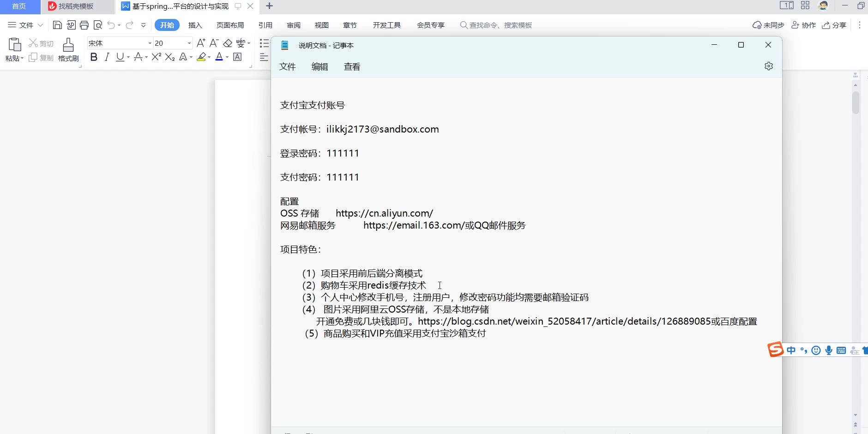Click the Undo arrow in WPS
Image resolution: width=868 pixels, height=434 pixels.
click(x=111, y=25)
